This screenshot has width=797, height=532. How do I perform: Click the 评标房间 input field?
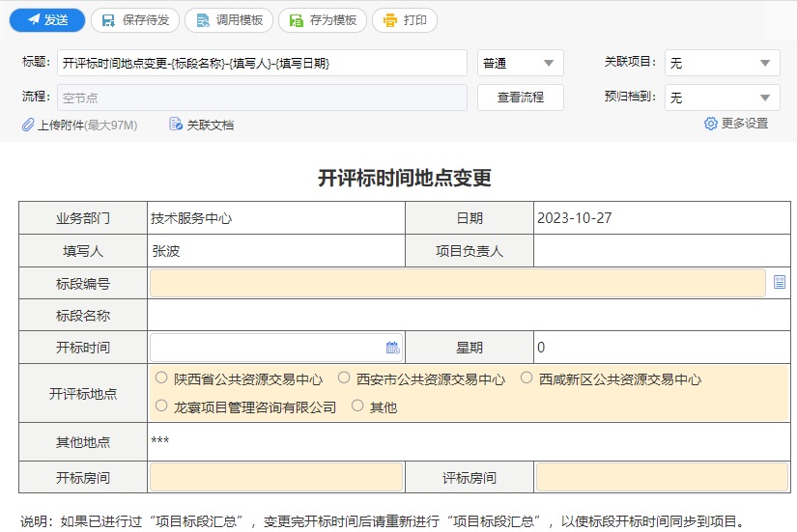click(x=662, y=477)
